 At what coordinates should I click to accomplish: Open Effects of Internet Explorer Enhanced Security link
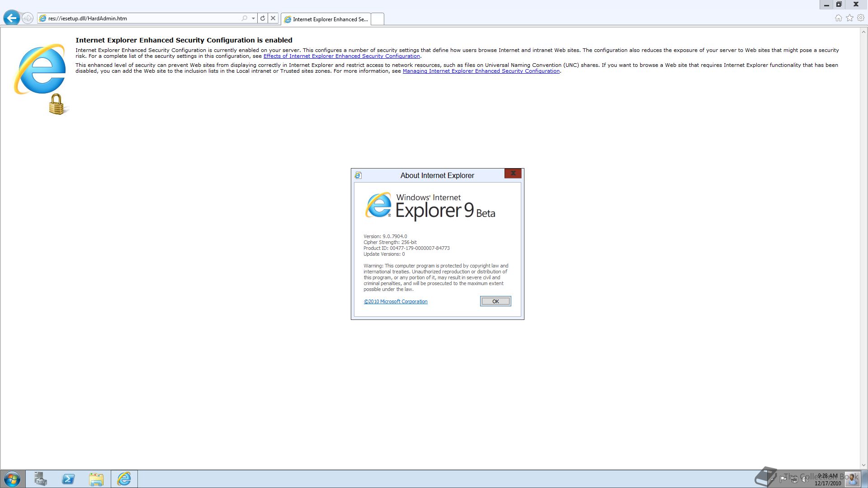pos(341,56)
